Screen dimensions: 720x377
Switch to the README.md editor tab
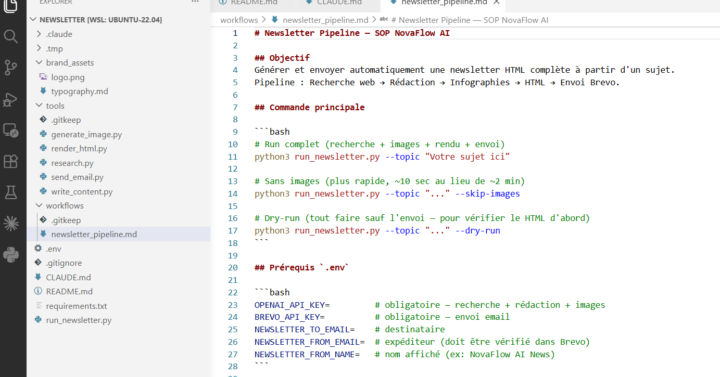click(x=254, y=3)
